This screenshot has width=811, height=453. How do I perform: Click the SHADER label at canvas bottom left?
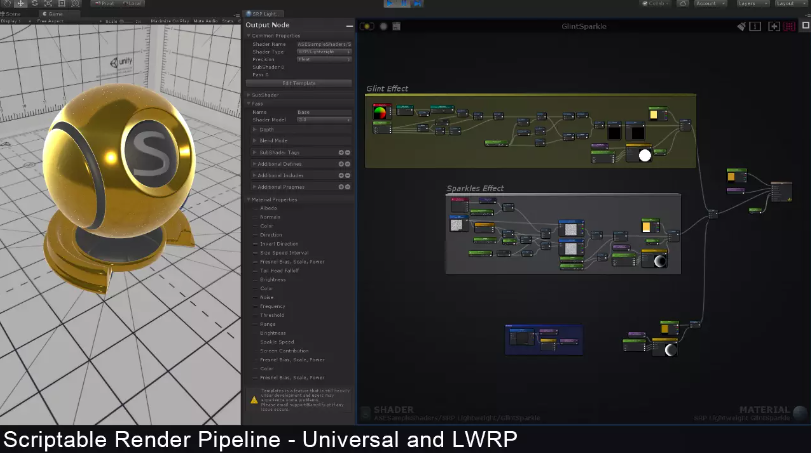pos(394,410)
